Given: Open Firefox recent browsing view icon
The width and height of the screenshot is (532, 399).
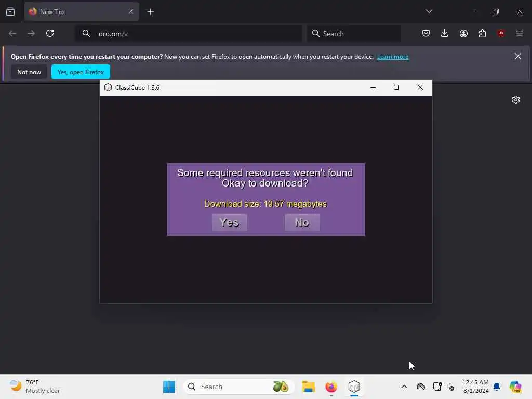Looking at the screenshot, I should (10, 11).
